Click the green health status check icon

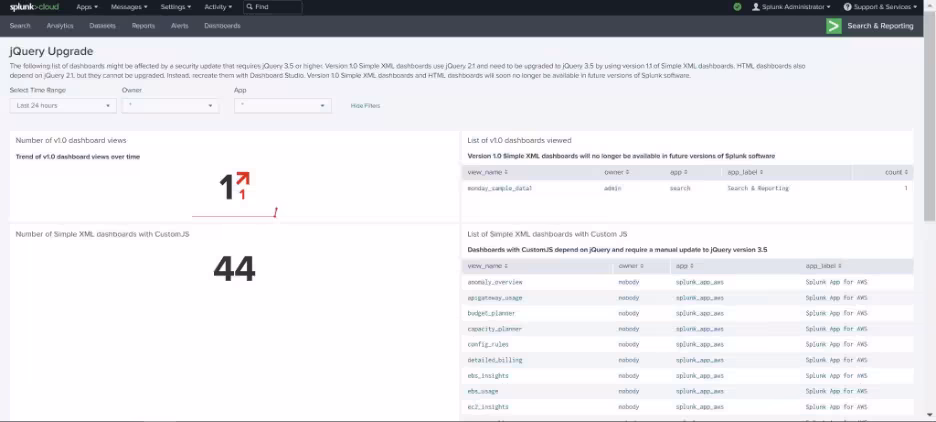point(737,7)
